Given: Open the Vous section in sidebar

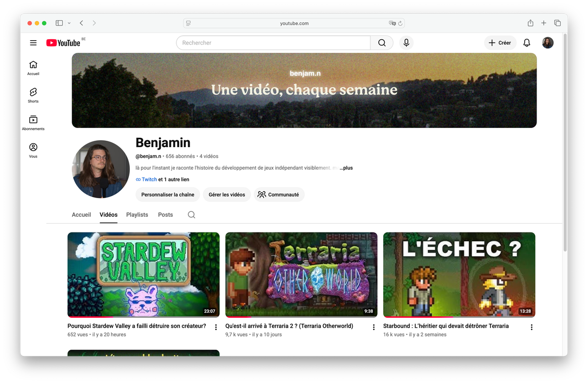Looking at the screenshot, I should (x=33, y=150).
